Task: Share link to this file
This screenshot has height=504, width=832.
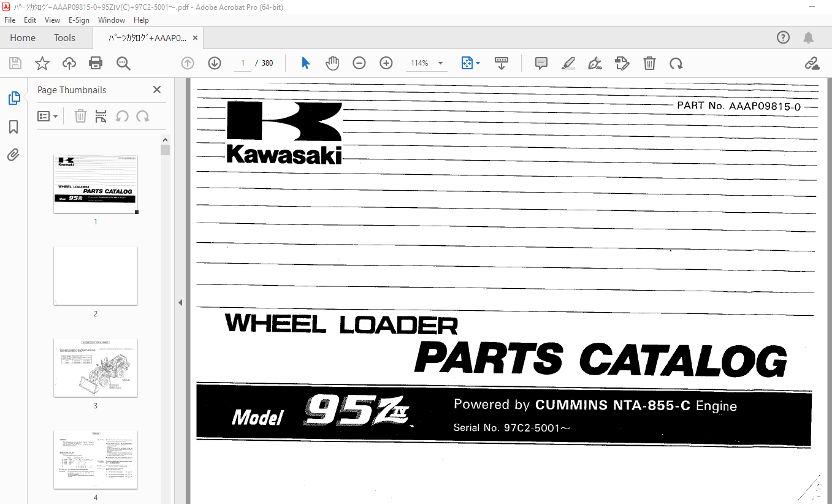Action: click(812, 63)
